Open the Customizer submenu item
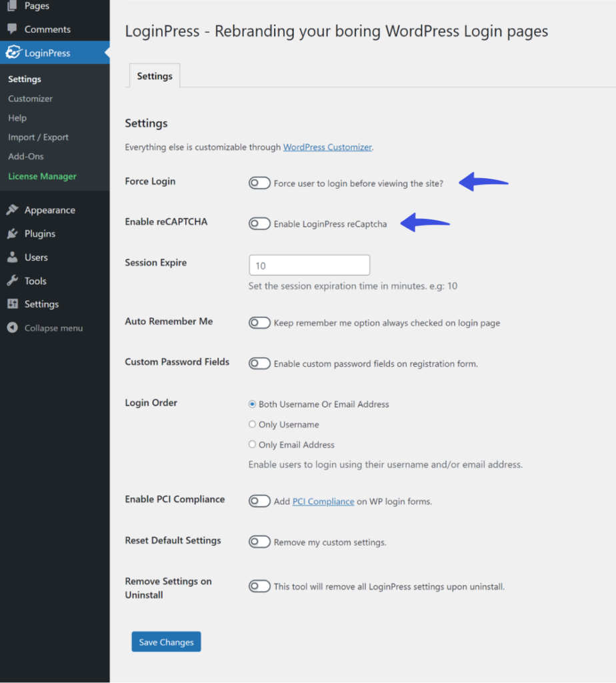 point(30,99)
